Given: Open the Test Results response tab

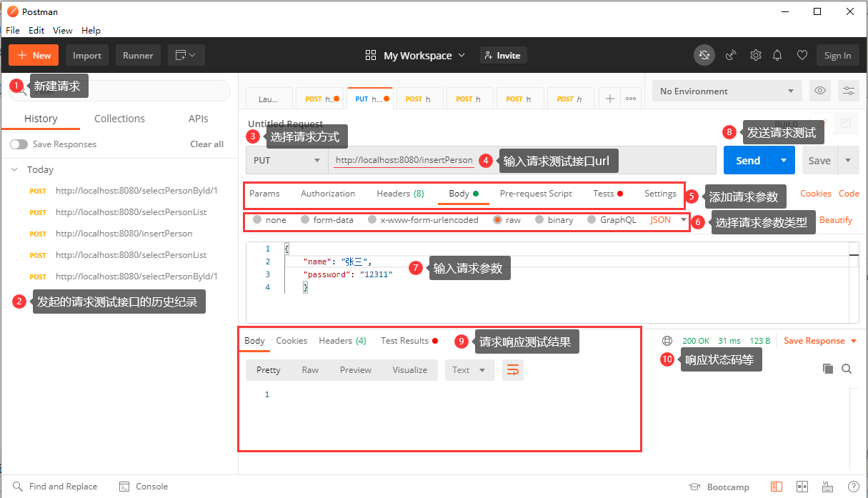Looking at the screenshot, I should (x=409, y=341).
